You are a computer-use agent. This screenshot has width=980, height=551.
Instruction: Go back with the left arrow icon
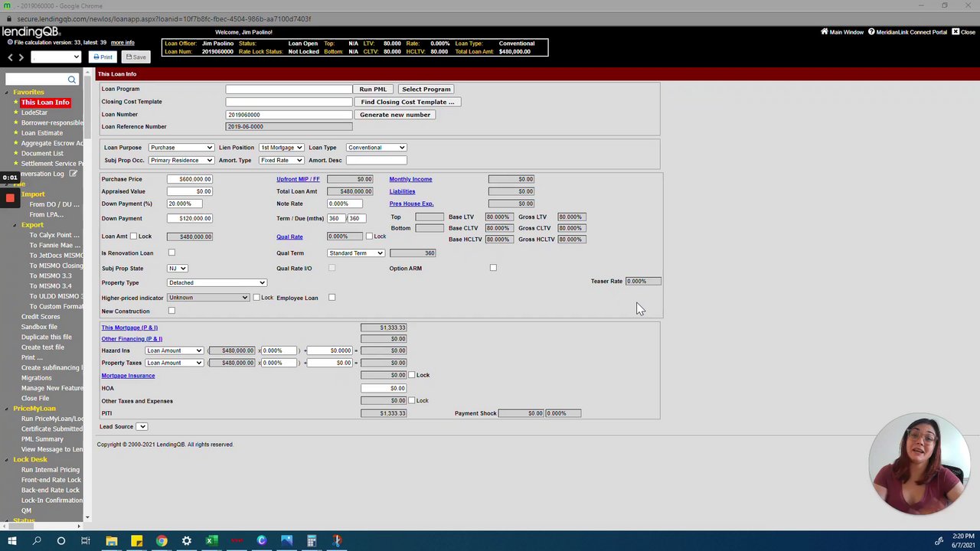pos(10,57)
